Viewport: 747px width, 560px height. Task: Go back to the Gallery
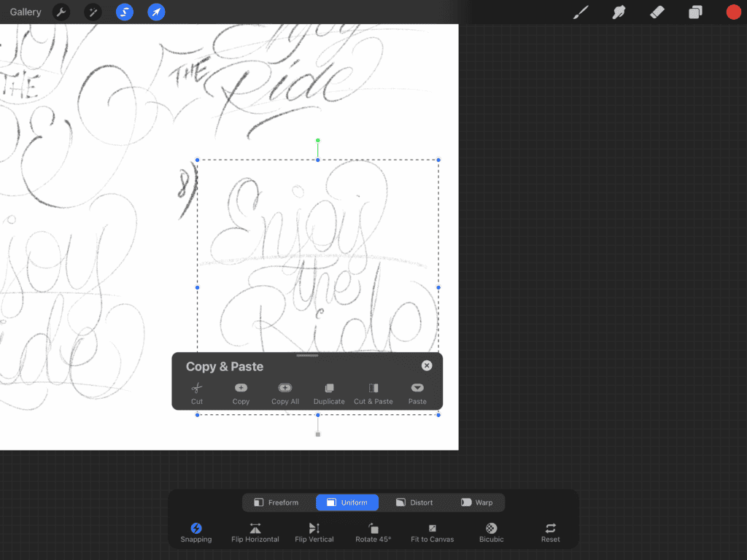click(x=25, y=12)
